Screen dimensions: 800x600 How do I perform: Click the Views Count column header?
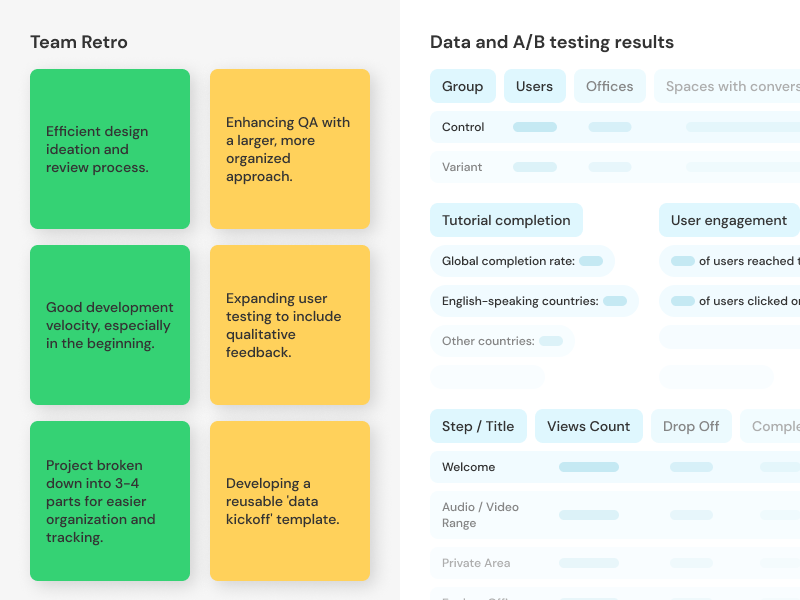589,426
